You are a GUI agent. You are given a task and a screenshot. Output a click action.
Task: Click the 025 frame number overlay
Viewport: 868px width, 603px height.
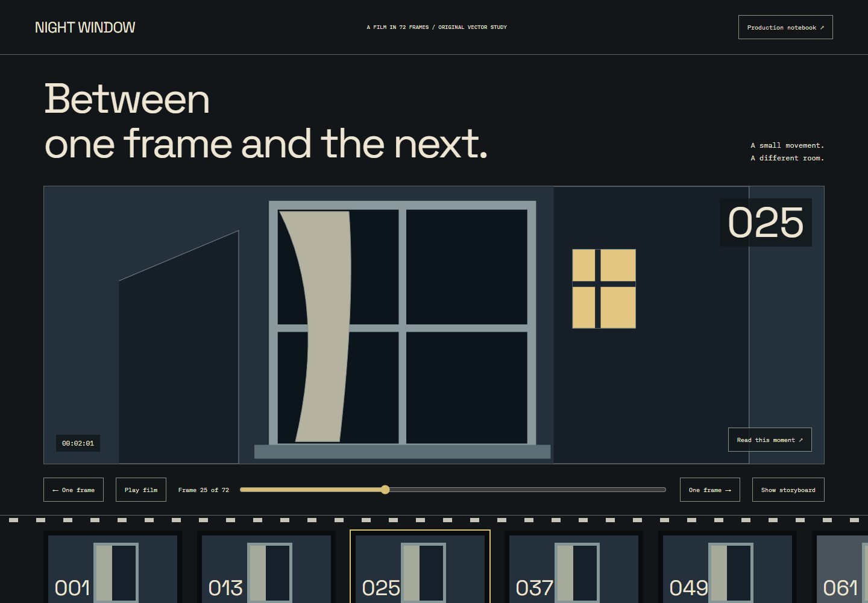[x=766, y=223]
